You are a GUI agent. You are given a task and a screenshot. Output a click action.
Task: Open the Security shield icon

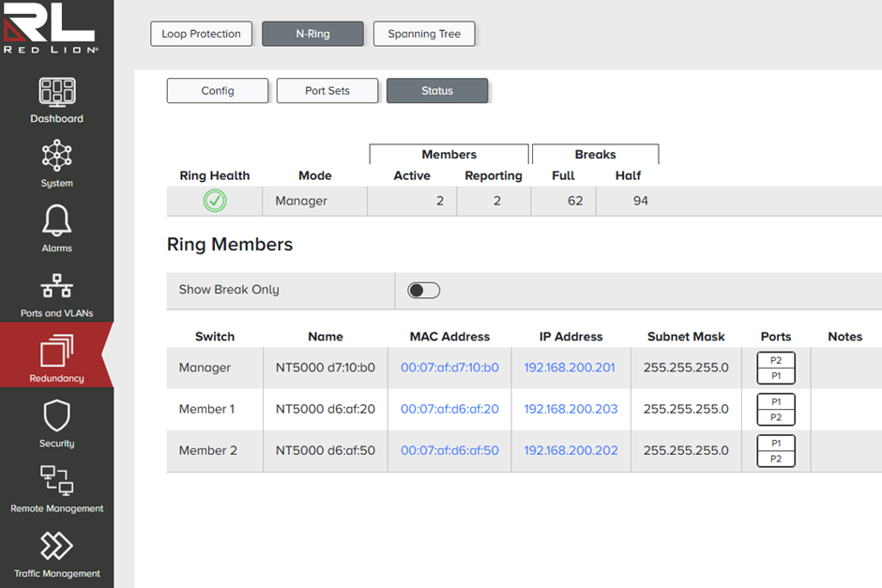pyautogui.click(x=56, y=416)
